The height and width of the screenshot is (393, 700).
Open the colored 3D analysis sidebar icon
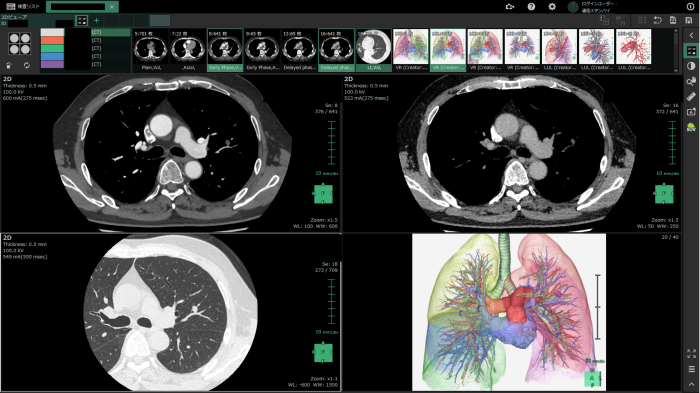(x=692, y=127)
